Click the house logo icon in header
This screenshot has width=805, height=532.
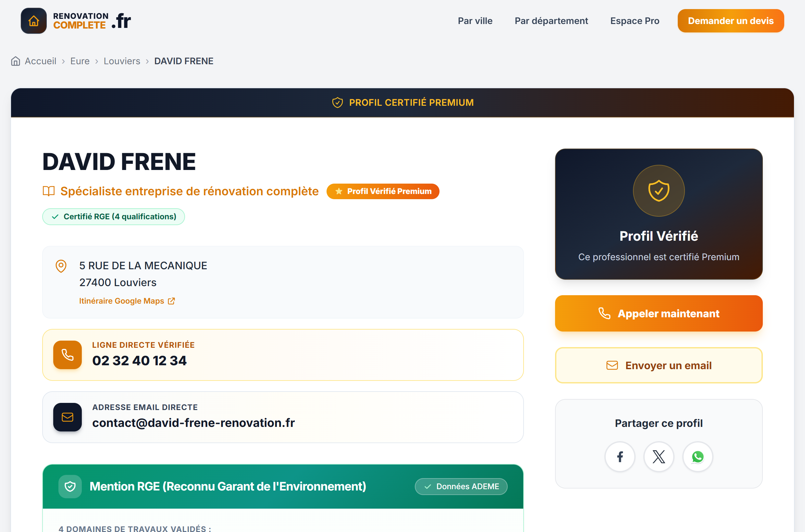click(x=34, y=21)
